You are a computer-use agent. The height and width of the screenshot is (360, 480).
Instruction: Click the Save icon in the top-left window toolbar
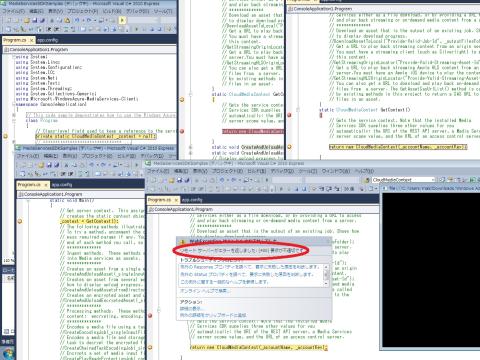pos(35,21)
